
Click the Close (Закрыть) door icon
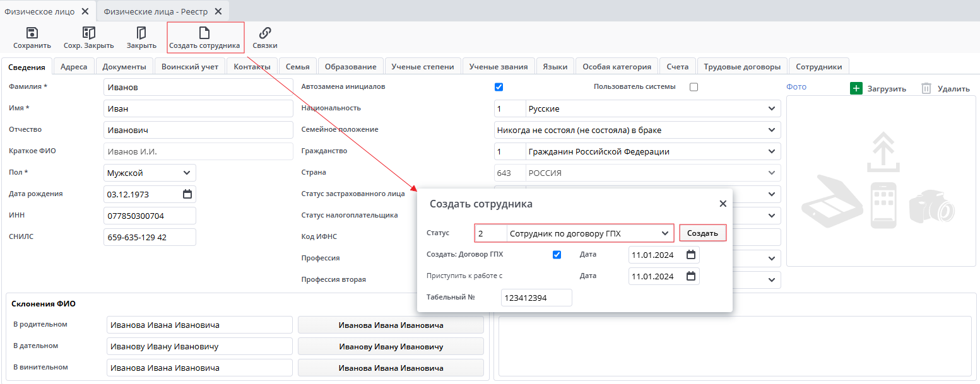click(141, 33)
